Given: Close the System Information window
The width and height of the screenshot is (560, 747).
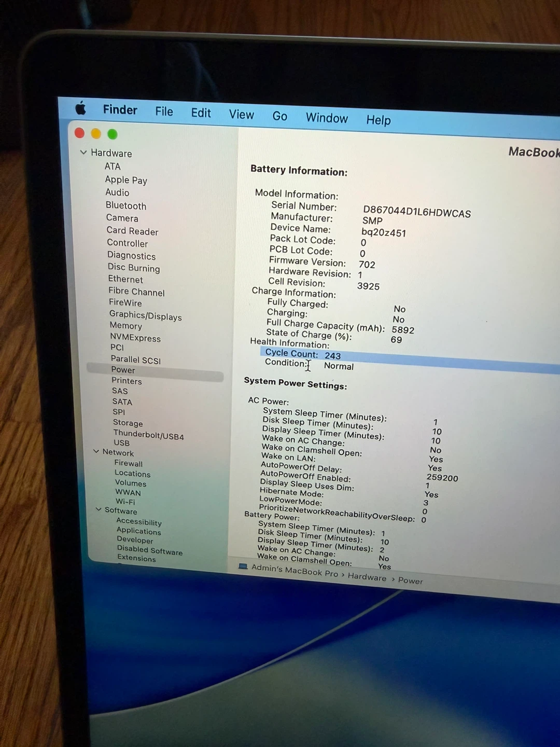Looking at the screenshot, I should [x=79, y=133].
